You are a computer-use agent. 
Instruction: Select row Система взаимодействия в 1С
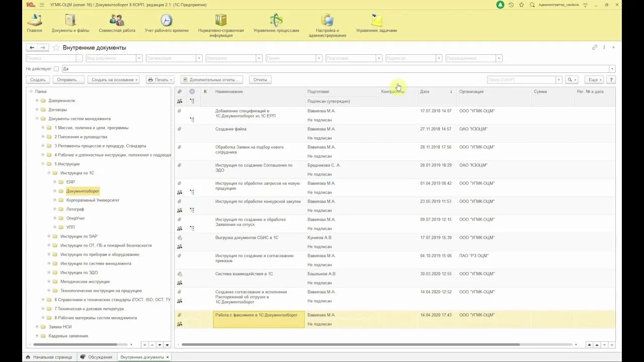pos(395,278)
